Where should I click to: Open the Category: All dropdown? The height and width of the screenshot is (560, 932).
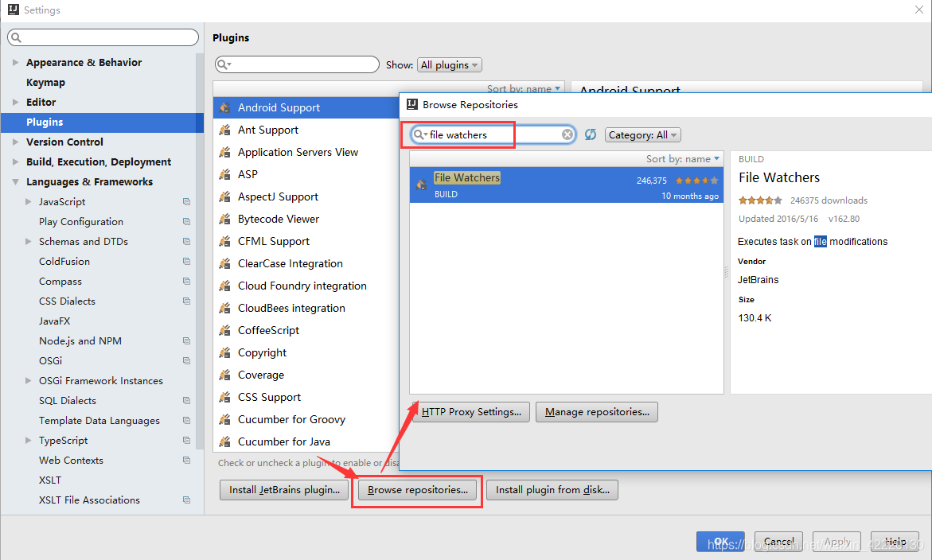click(642, 134)
